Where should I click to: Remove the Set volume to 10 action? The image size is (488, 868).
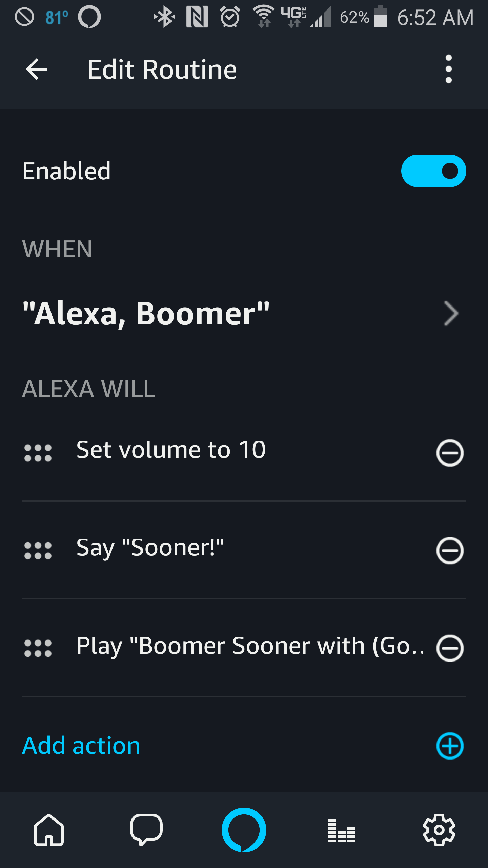pos(450,453)
